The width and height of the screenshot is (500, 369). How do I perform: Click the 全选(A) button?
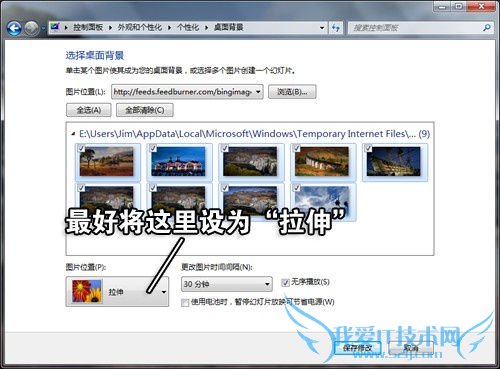tap(89, 110)
